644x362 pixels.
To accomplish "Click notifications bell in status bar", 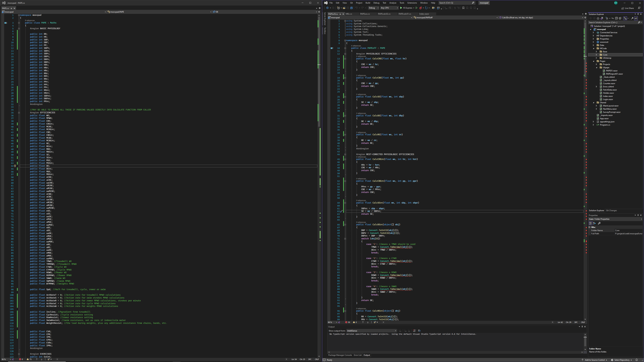I will [637, 360].
